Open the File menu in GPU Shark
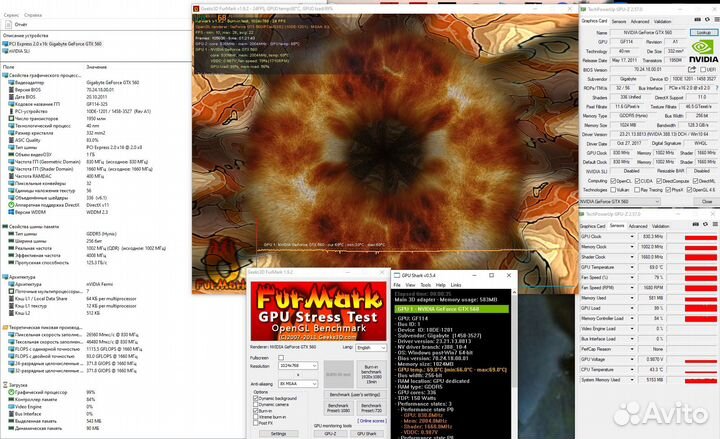 pos(397,285)
